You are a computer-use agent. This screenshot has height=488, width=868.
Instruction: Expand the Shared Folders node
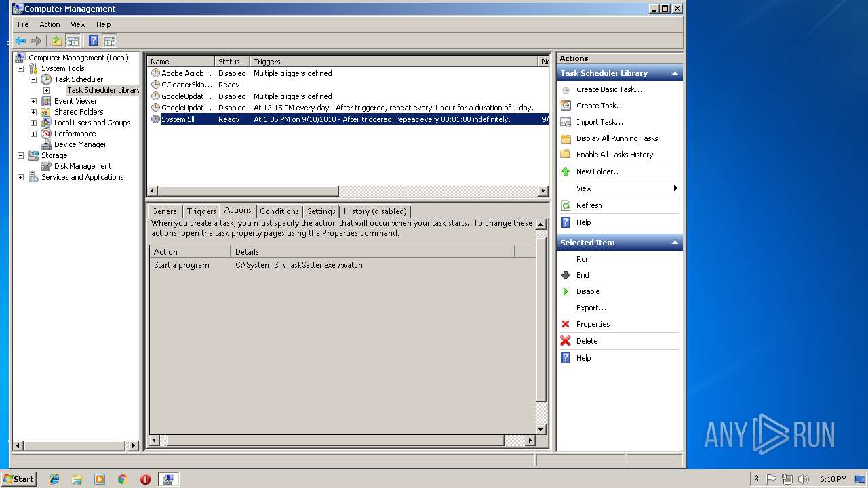click(33, 112)
